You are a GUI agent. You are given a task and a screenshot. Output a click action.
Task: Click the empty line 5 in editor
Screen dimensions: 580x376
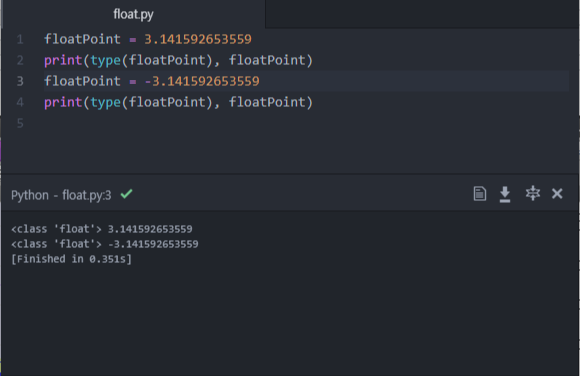306,123
